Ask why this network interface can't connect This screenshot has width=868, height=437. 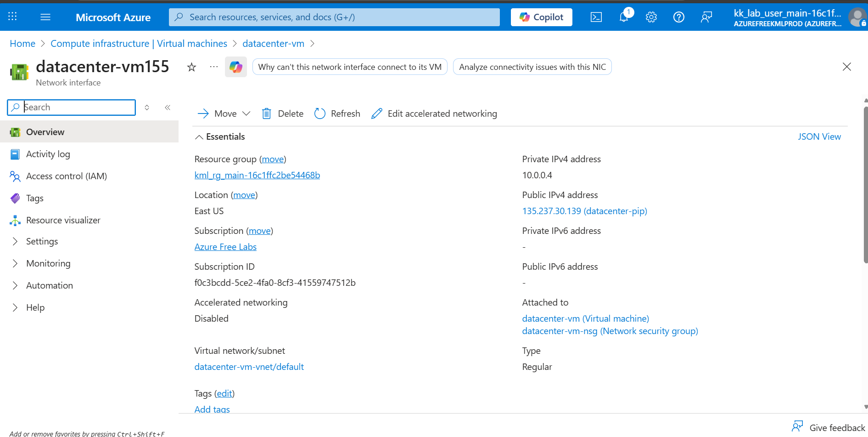(x=350, y=67)
